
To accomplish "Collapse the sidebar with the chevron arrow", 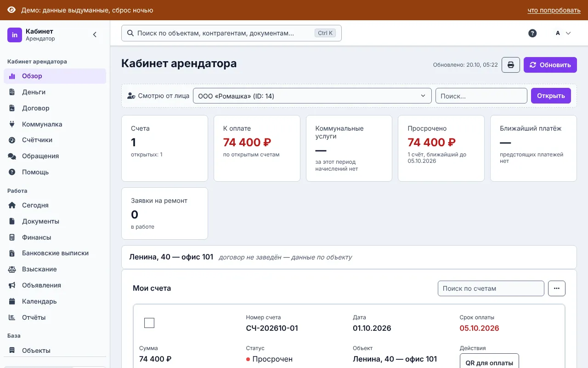I will [x=95, y=34].
